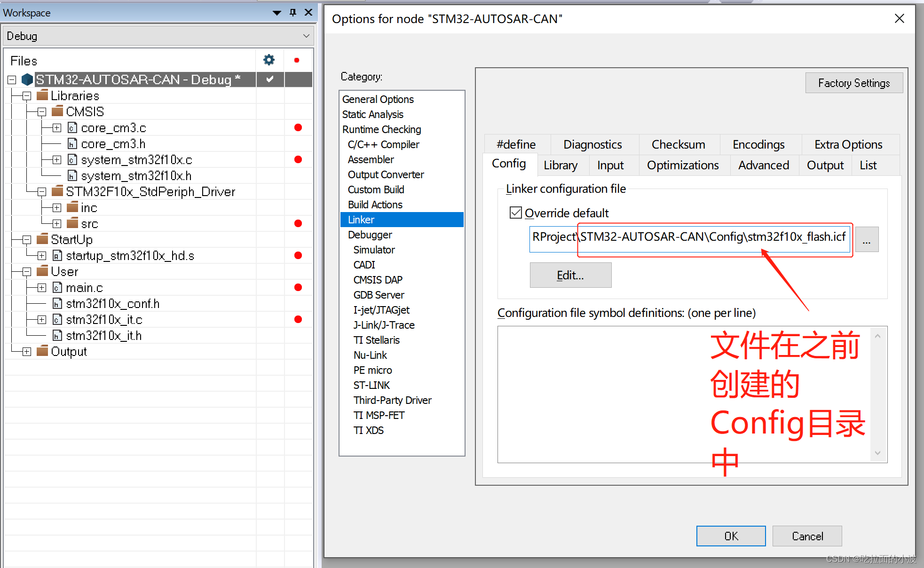Click the Factory Settings button
The image size is (924, 568).
(x=853, y=83)
